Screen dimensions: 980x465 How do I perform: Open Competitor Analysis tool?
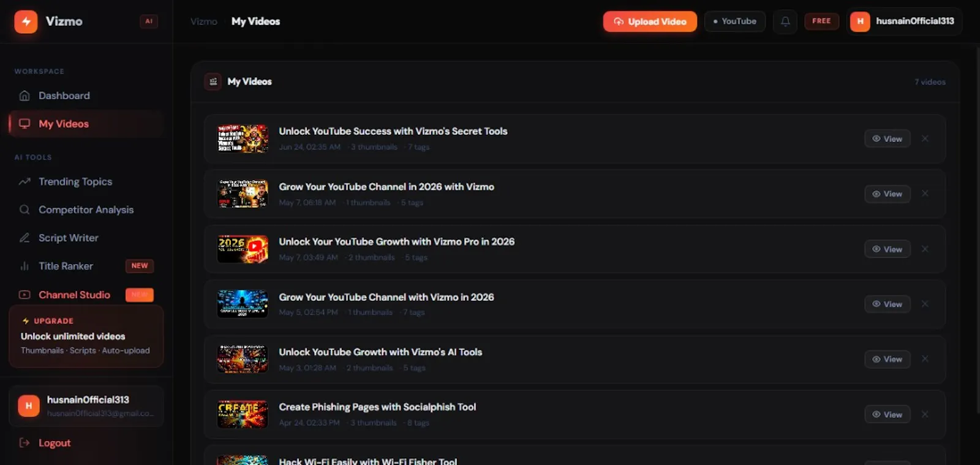click(86, 210)
